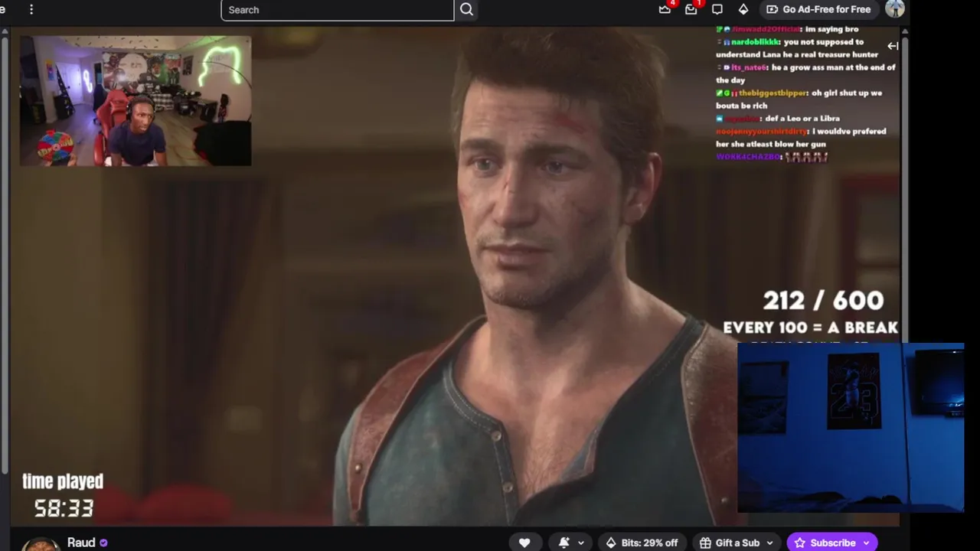Click the blue room camera overlay
980x551 pixels.
point(851,427)
